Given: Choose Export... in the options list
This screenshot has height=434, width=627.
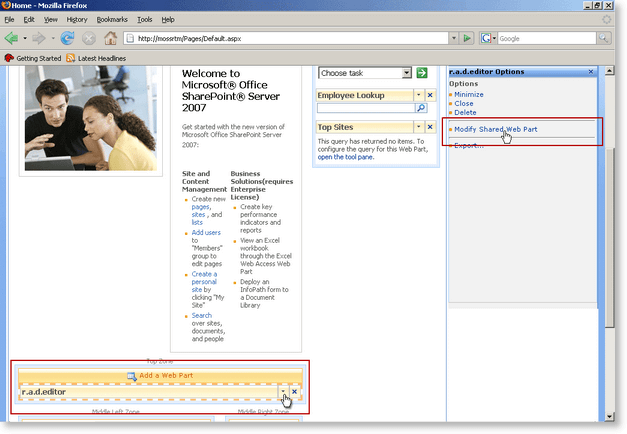Looking at the screenshot, I should (x=469, y=146).
